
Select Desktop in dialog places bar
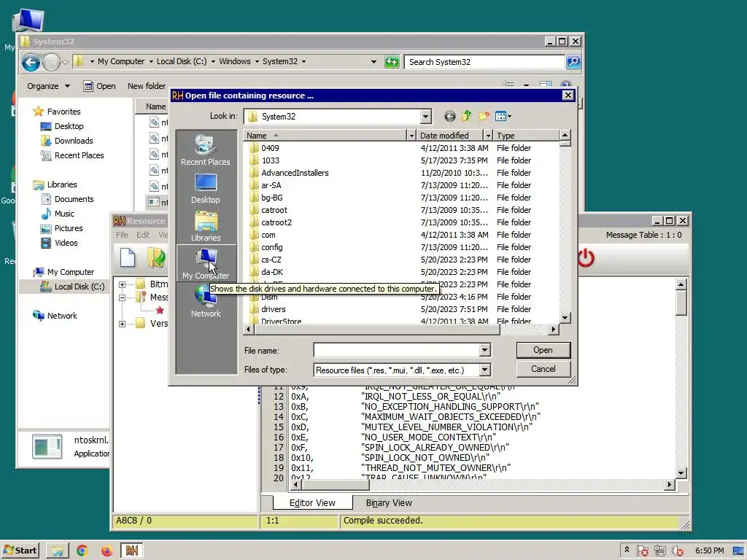click(x=206, y=188)
